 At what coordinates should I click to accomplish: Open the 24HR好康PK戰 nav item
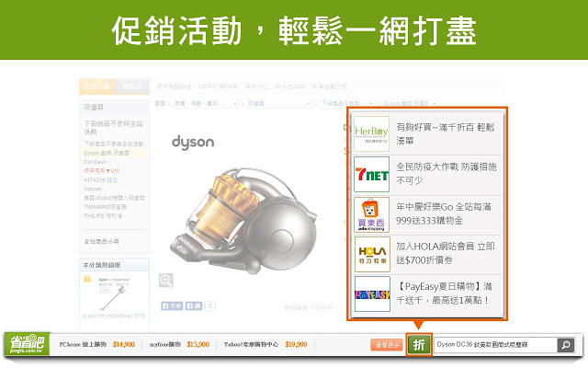218,86
